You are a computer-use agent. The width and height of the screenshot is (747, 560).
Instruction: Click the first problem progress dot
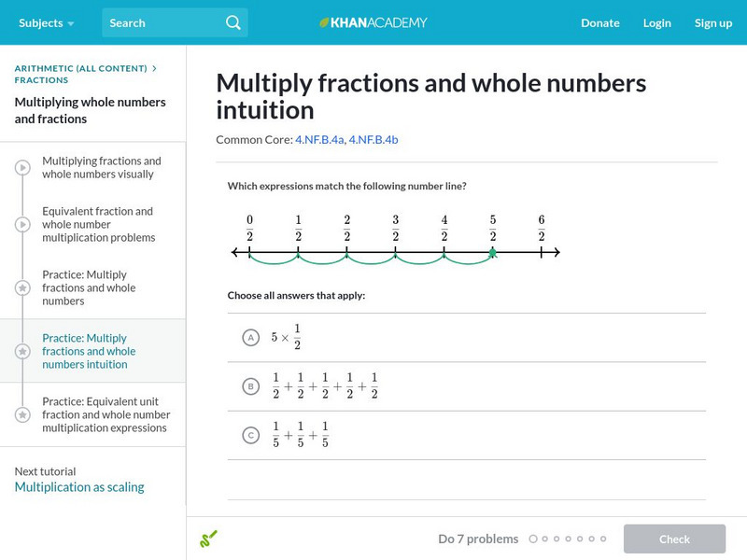click(533, 539)
